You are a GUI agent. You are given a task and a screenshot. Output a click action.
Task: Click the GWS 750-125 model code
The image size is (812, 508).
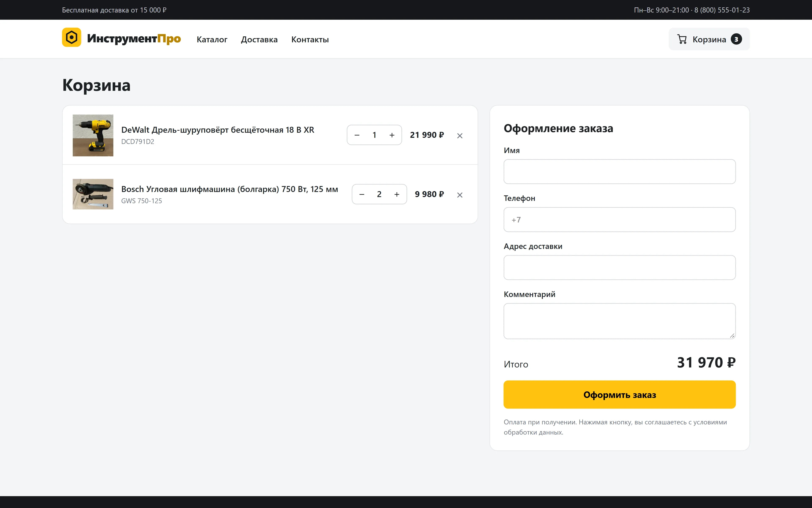point(141,201)
